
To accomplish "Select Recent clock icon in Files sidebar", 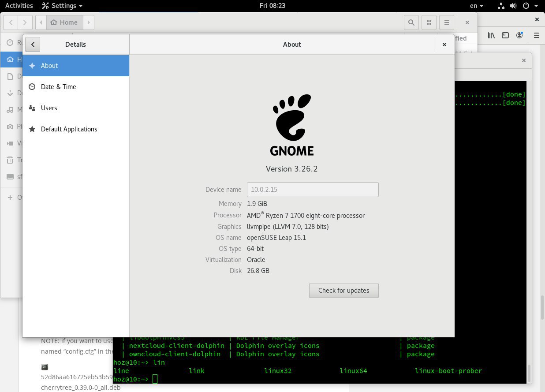I will (10, 43).
